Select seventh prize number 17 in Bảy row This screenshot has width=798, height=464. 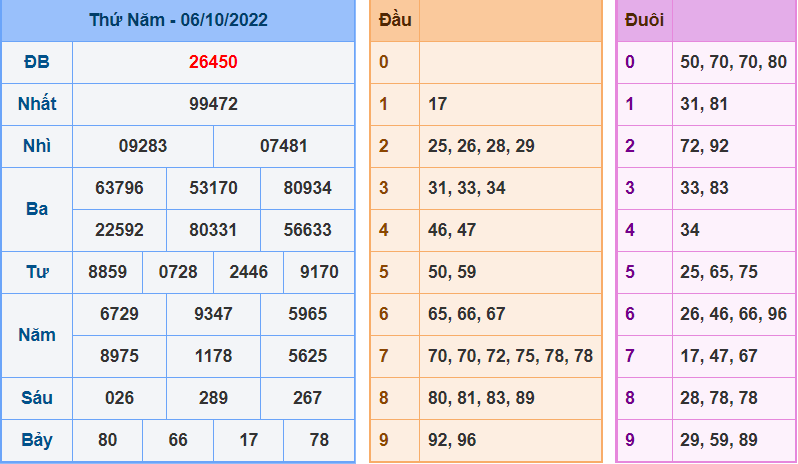coord(248,440)
